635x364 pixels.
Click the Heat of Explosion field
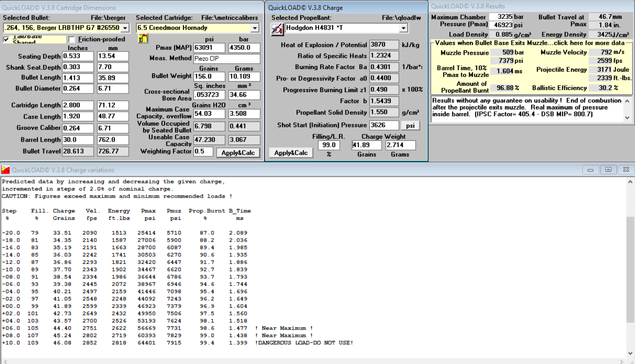click(x=384, y=45)
